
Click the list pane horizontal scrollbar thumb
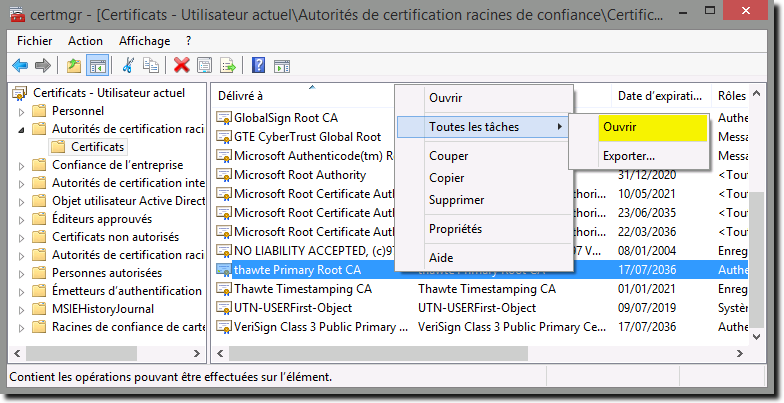click(378, 354)
